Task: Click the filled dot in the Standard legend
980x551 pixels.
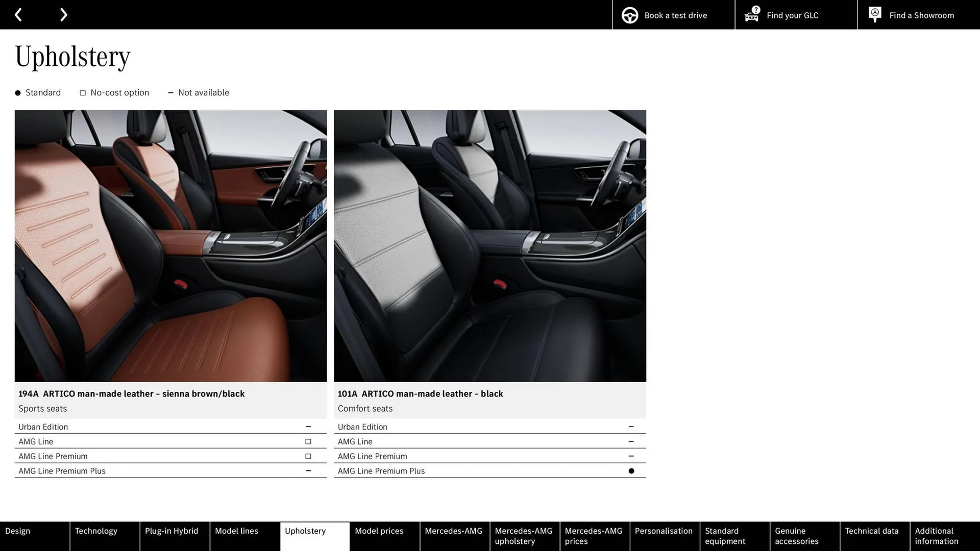Action: 18,92
